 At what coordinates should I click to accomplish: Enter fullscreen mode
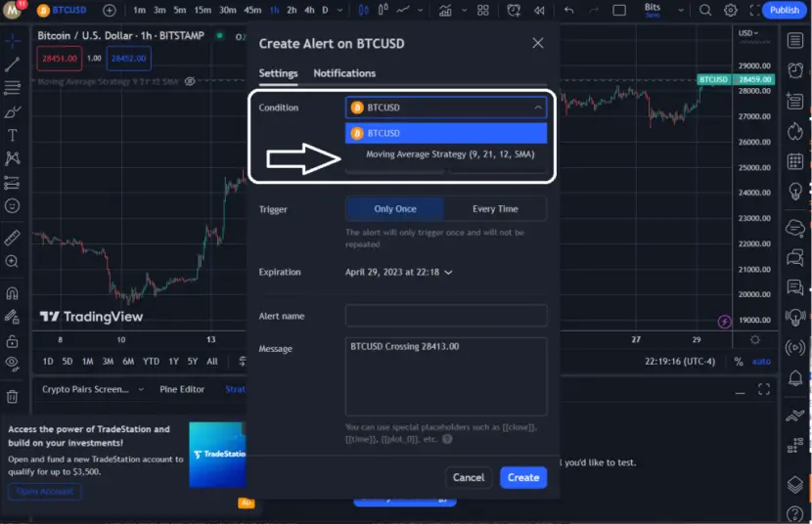click(x=755, y=10)
